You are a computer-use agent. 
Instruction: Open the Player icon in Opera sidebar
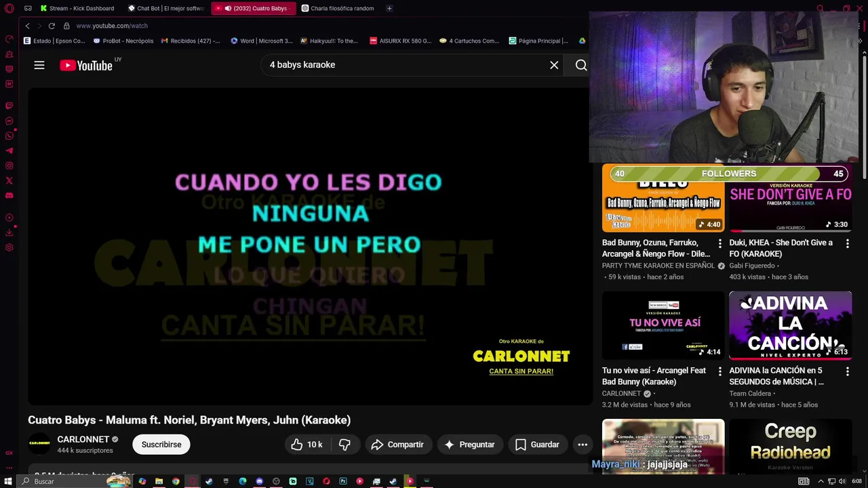pos(9,218)
